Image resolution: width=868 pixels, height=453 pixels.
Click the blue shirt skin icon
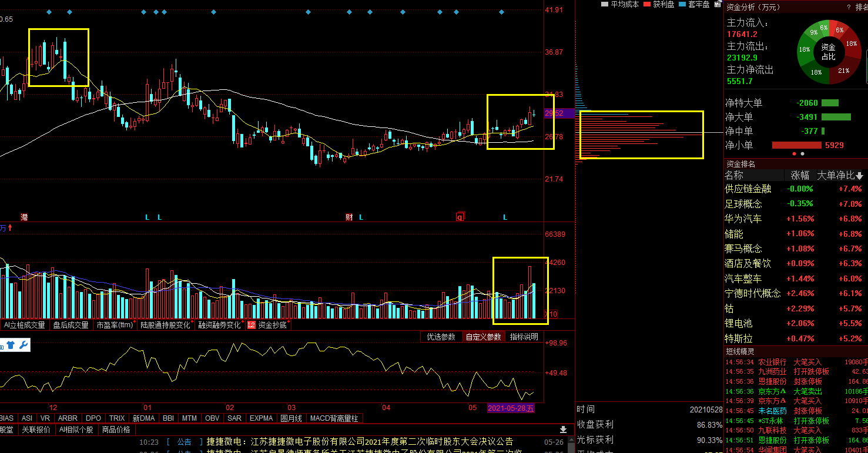[x=11, y=345]
